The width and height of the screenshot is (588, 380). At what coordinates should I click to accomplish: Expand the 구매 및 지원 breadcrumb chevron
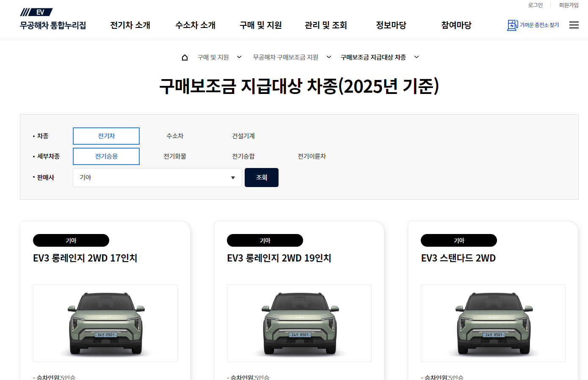(x=240, y=57)
